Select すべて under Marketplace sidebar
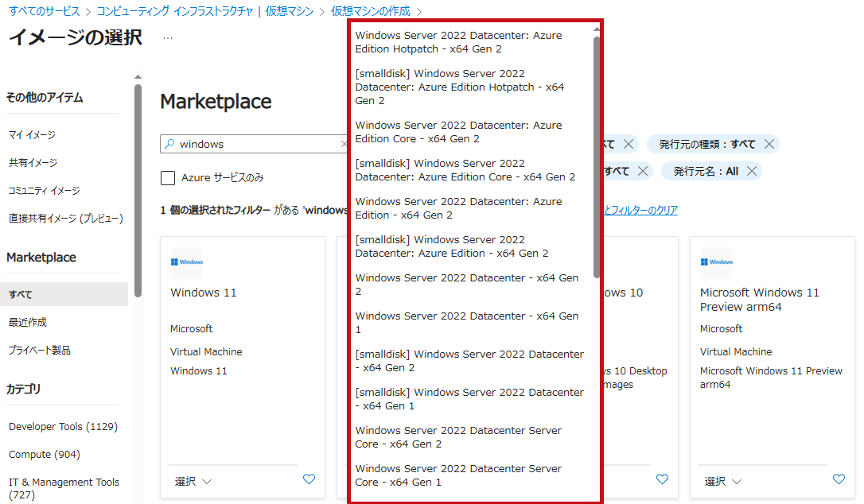 pyautogui.click(x=64, y=294)
